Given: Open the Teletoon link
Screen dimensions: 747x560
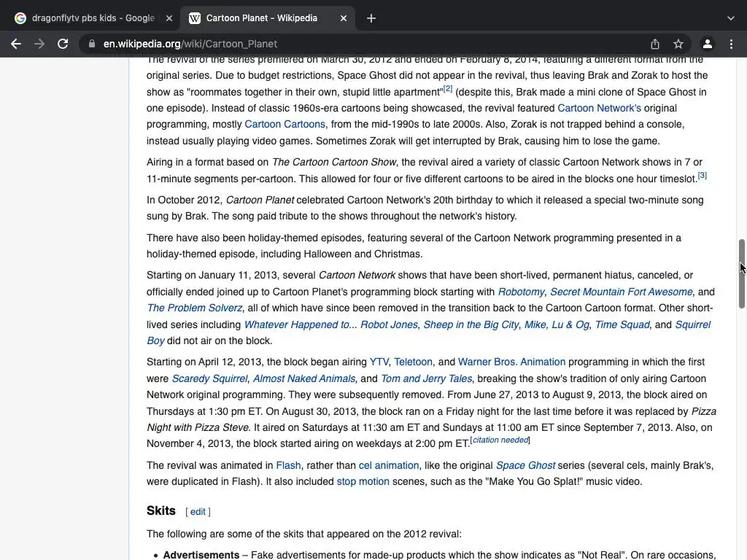Looking at the screenshot, I should [x=413, y=362].
